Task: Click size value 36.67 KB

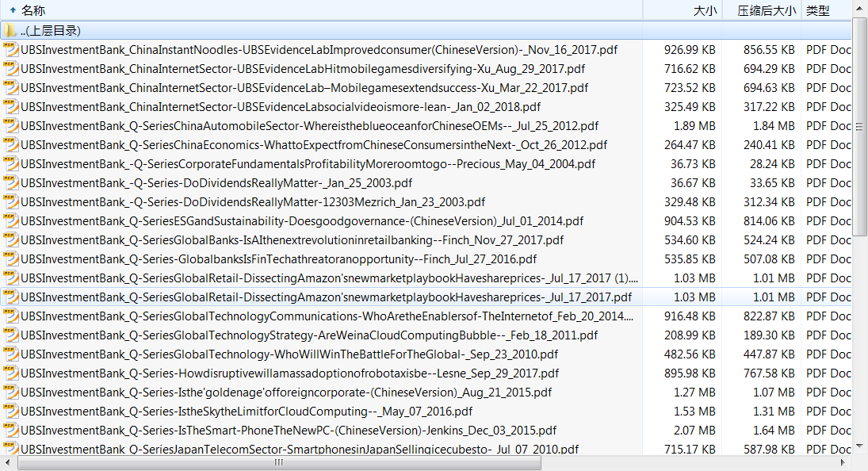Action: click(x=693, y=183)
